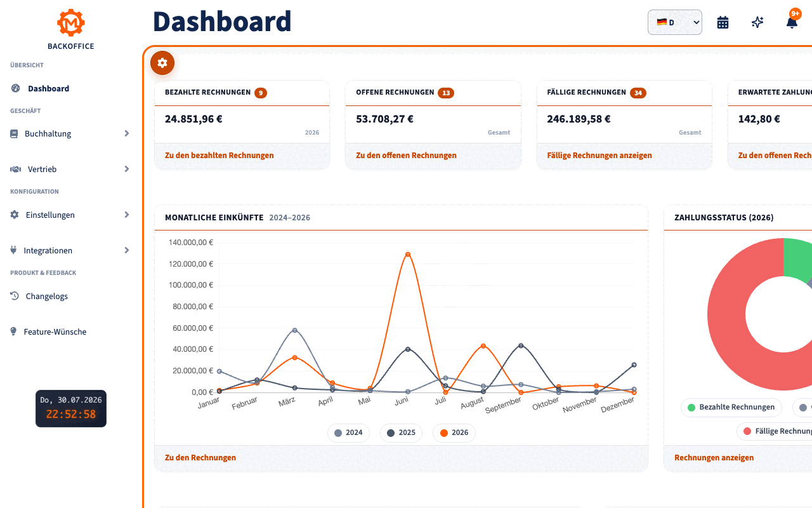Screen dimensions: 812x508
Task: Toggle the 2026 series in chart legend
Action: pyautogui.click(x=454, y=432)
